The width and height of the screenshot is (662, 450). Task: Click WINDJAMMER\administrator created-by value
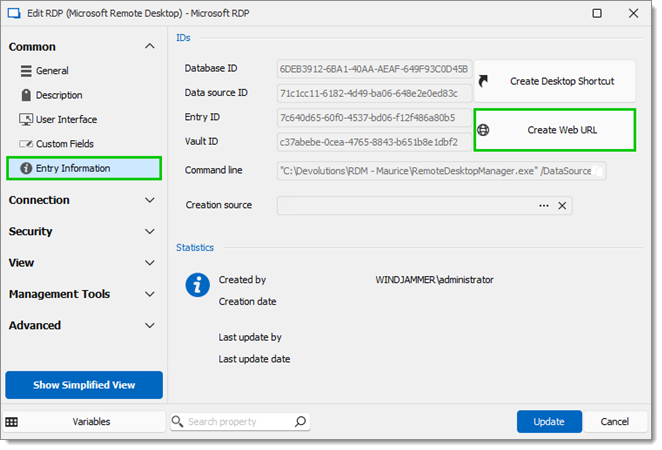pyautogui.click(x=434, y=280)
